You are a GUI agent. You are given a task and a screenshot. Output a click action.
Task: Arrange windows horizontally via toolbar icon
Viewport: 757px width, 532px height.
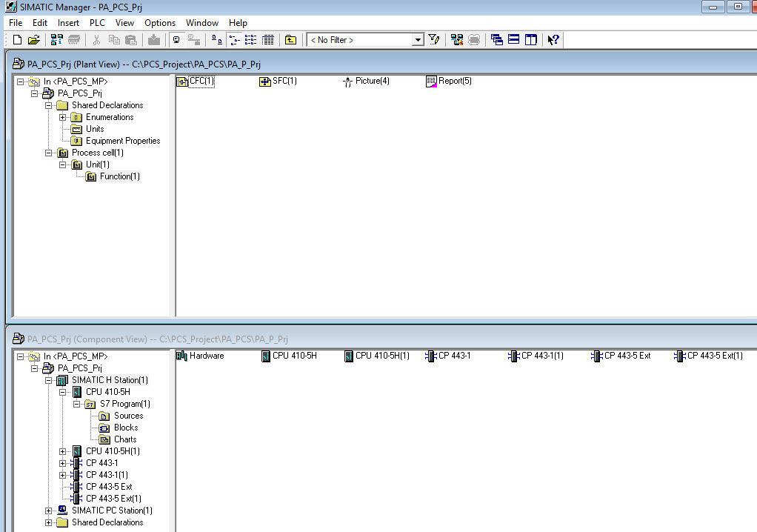click(514, 40)
